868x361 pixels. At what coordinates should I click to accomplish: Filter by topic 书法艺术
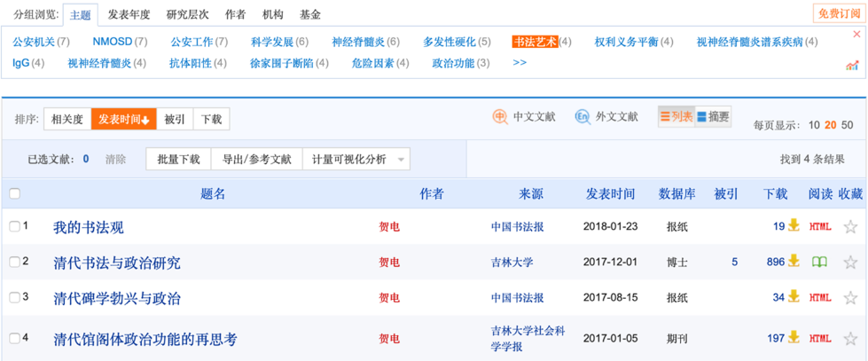point(535,42)
